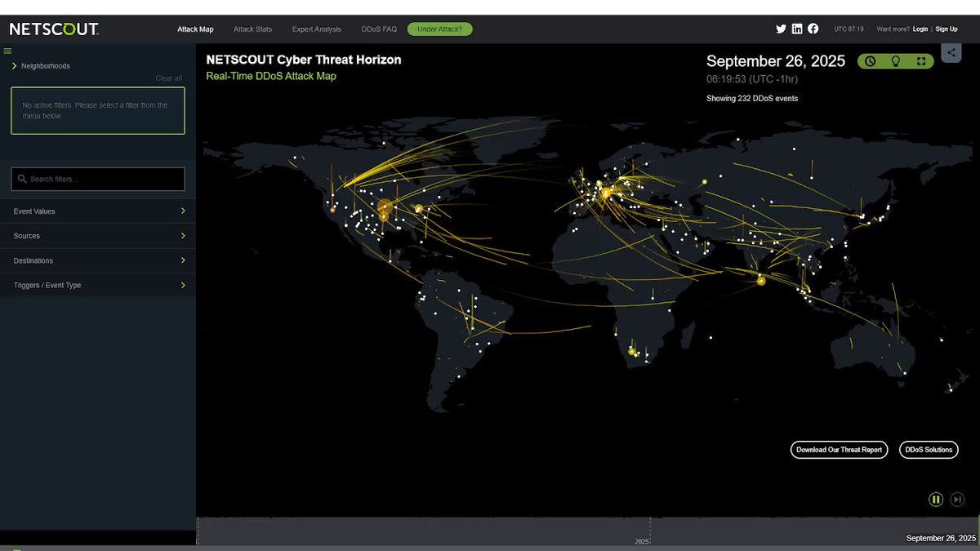Click the share icon tab

(x=951, y=53)
